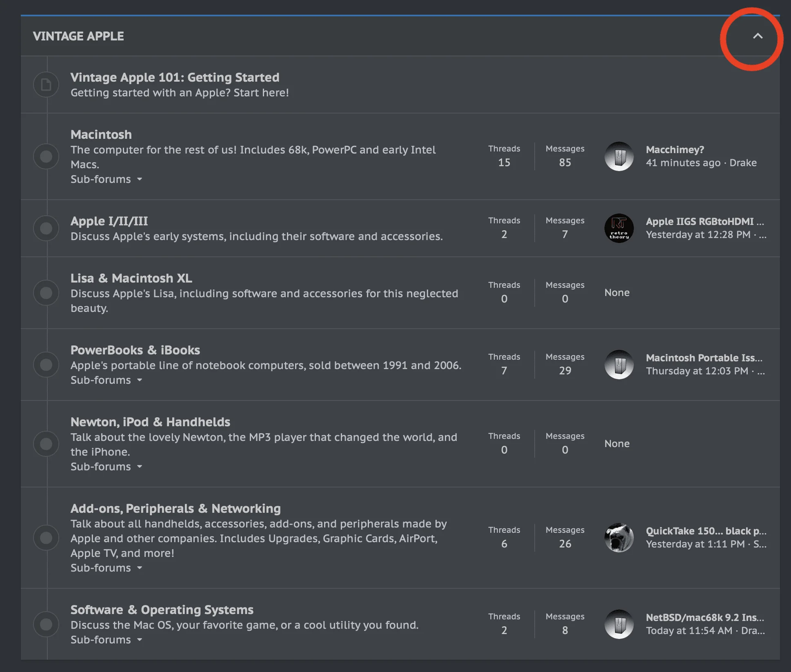The width and height of the screenshot is (791, 672).
Task: Click 'Yesterday at 12:28 PM' timestamp
Action: coord(698,234)
